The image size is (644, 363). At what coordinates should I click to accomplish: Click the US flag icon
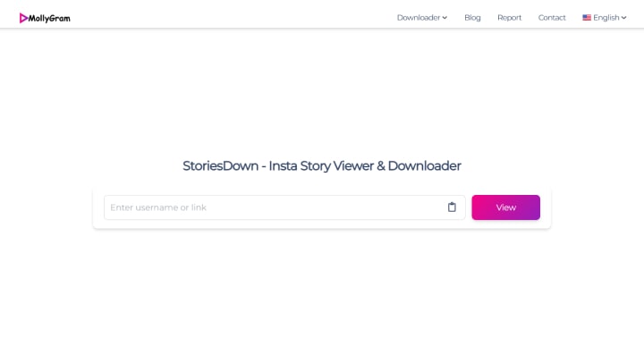pos(587,18)
